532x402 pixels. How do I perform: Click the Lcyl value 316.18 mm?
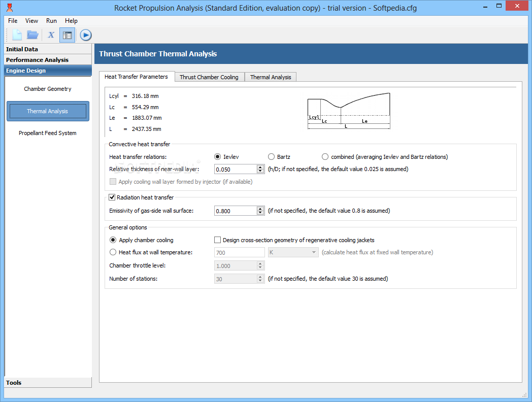coord(145,96)
